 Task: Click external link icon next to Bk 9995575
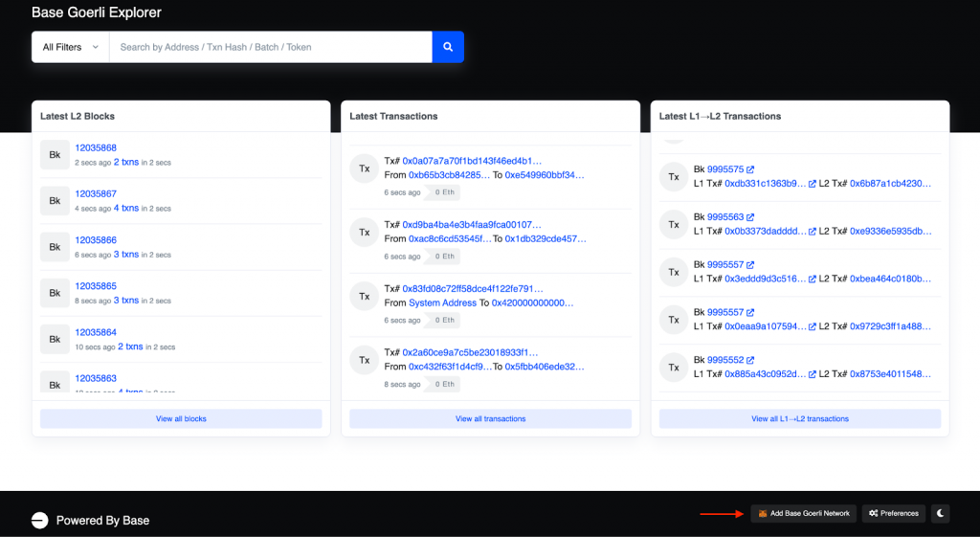tap(750, 169)
